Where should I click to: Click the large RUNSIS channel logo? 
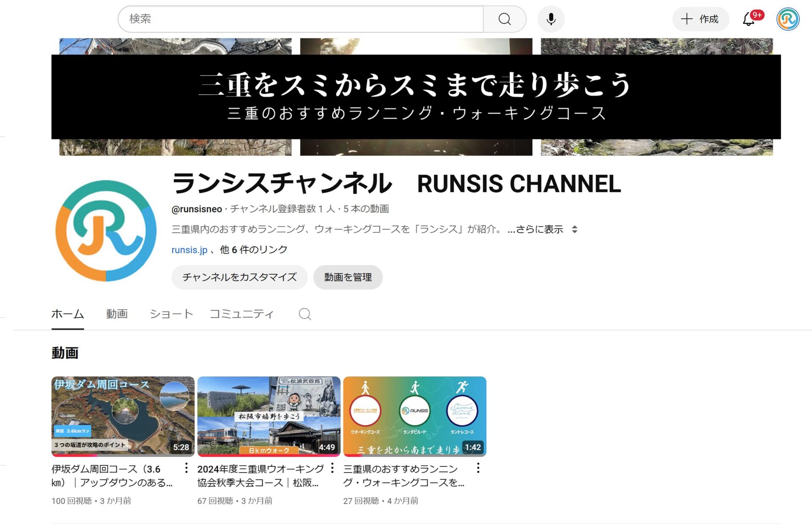pyautogui.click(x=106, y=231)
